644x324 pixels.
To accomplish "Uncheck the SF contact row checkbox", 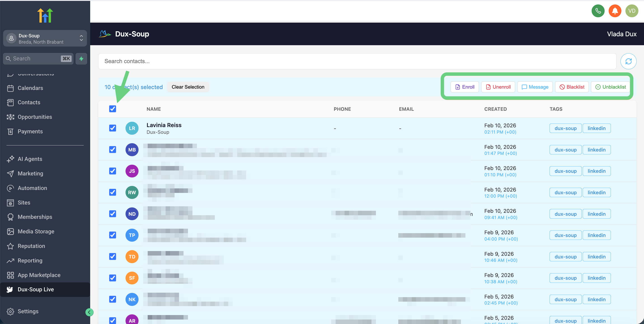I will click(113, 278).
